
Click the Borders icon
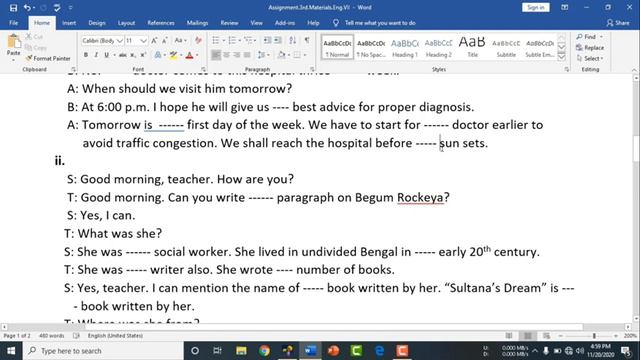click(x=297, y=55)
